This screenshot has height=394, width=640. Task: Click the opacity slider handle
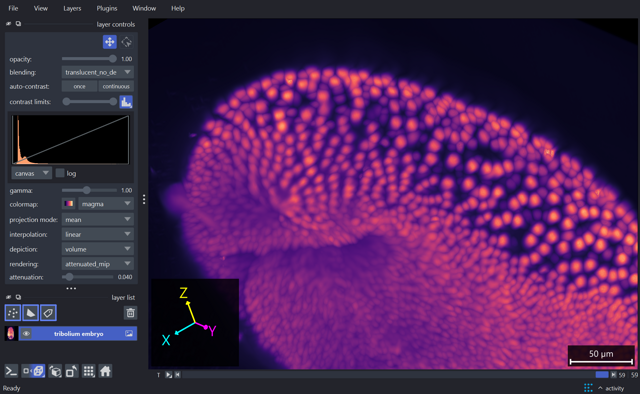(113, 59)
